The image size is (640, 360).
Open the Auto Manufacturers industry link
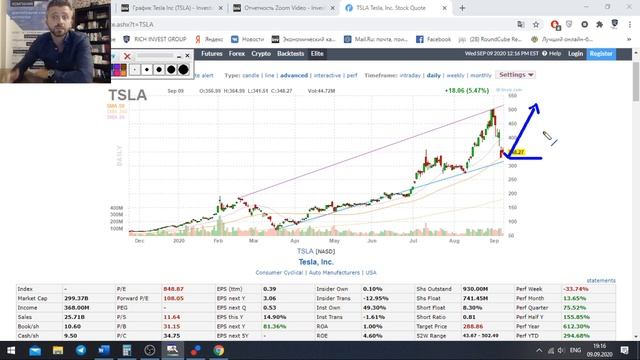pyautogui.click(x=334, y=273)
